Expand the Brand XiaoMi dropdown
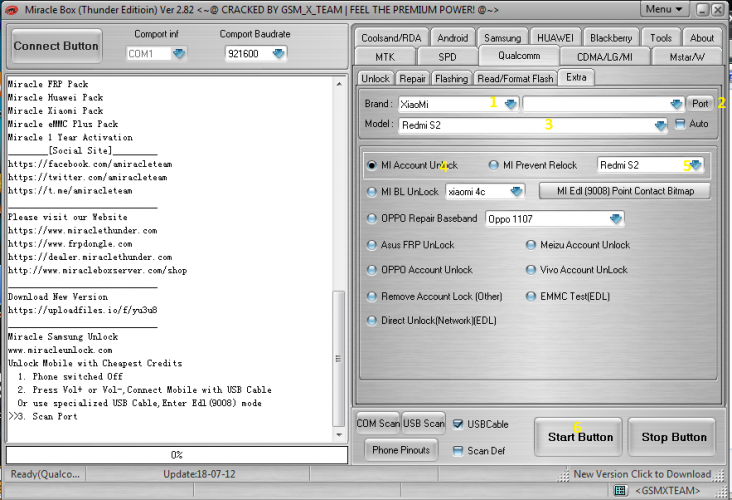 tap(511, 104)
